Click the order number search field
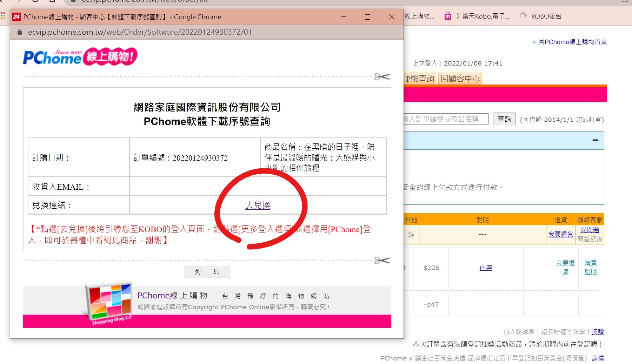632x364 pixels. (445, 119)
